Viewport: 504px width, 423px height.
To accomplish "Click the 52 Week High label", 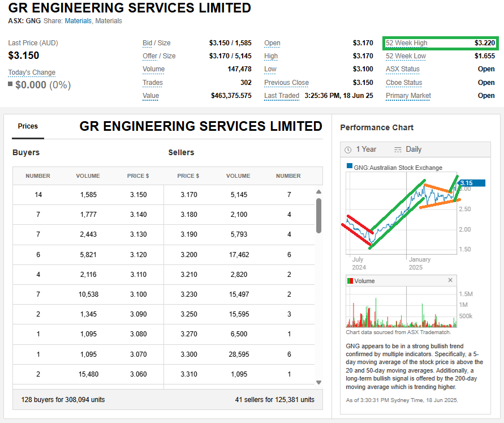I will [406, 43].
